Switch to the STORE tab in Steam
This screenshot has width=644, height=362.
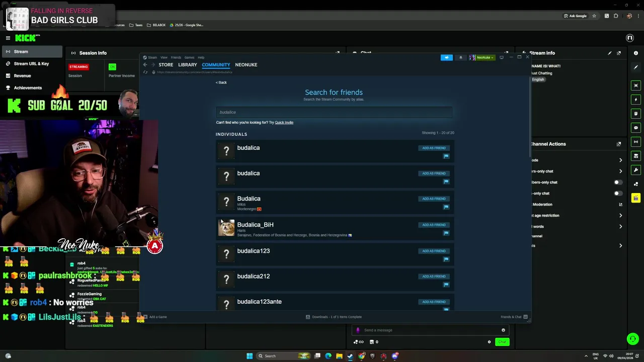[166, 65]
